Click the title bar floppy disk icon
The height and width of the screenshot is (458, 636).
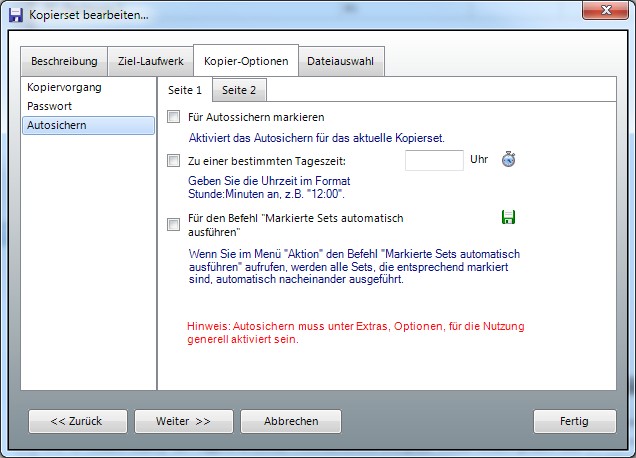pyautogui.click(x=15, y=15)
